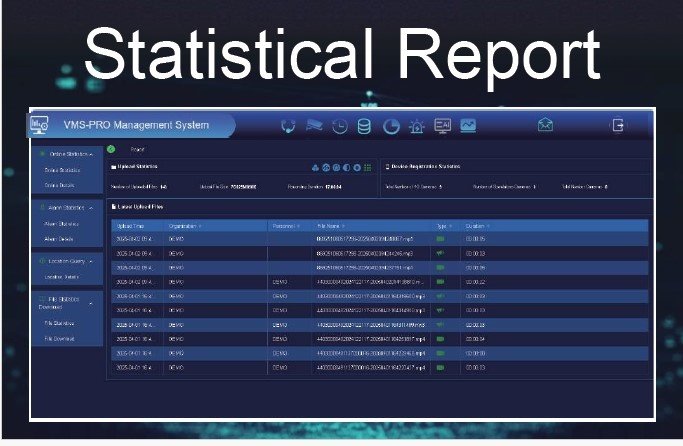Select File Download in the sidebar
This screenshot has height=446, width=683.
(60, 339)
